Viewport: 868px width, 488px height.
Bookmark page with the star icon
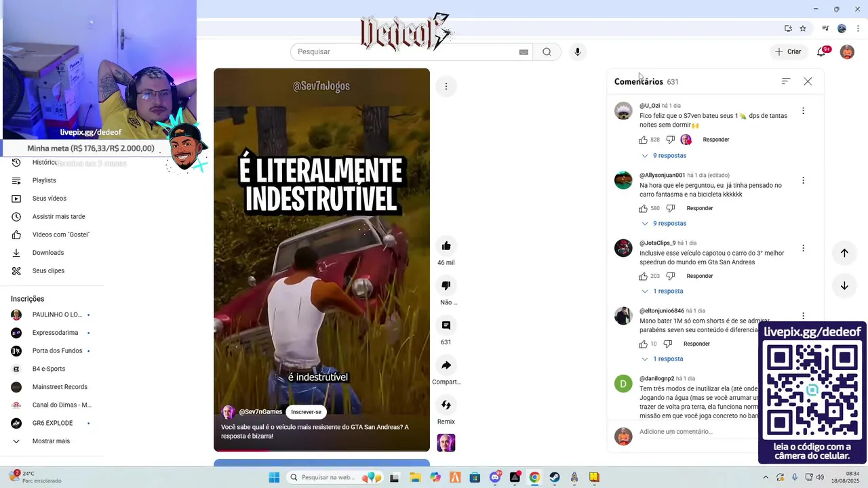pyautogui.click(x=803, y=28)
